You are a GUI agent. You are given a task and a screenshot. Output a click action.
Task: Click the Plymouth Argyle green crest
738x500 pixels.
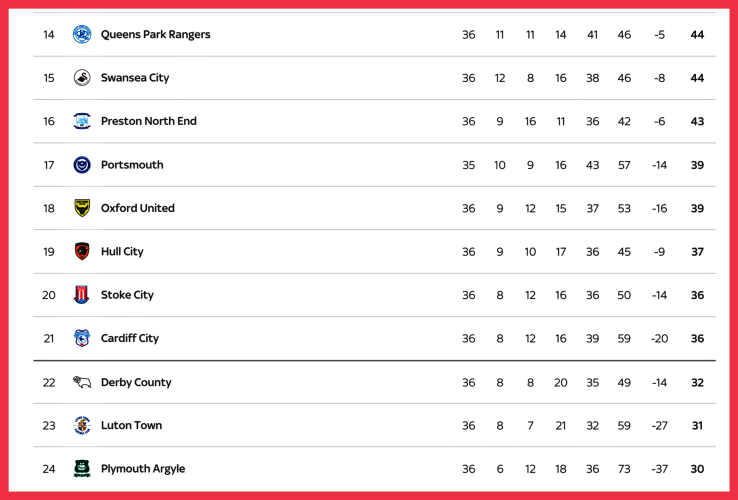click(82, 469)
